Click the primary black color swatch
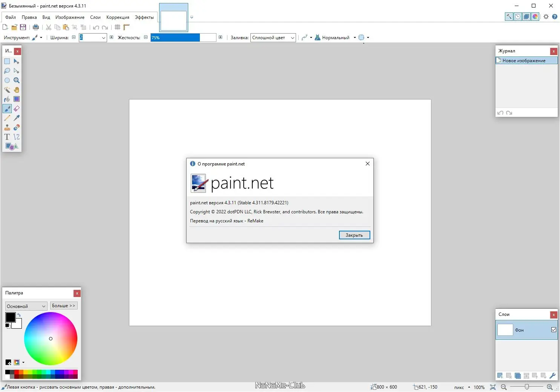Image resolution: width=560 pixels, height=392 pixels. coord(11,317)
